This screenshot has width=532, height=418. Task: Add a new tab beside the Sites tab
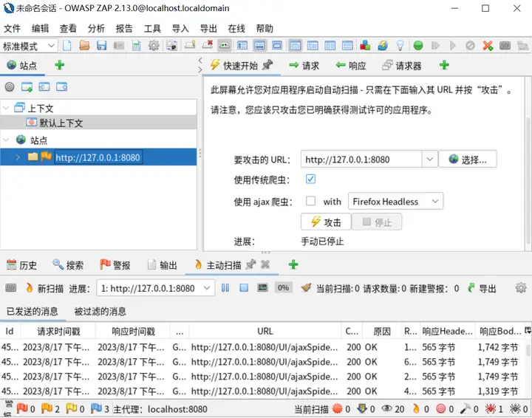(60, 65)
